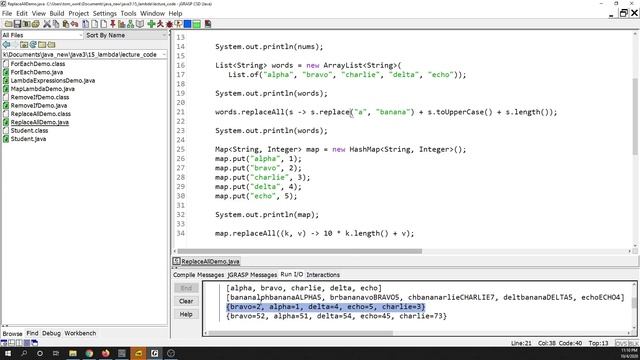Viewport: 640px width, 360px height.
Task: Open the File menu
Action: tap(7, 13)
